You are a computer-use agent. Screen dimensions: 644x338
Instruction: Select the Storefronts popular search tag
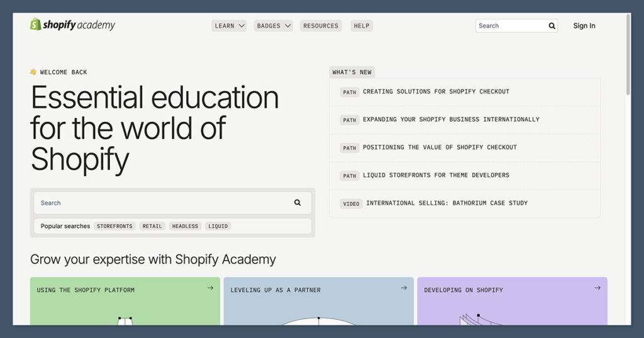coord(114,226)
